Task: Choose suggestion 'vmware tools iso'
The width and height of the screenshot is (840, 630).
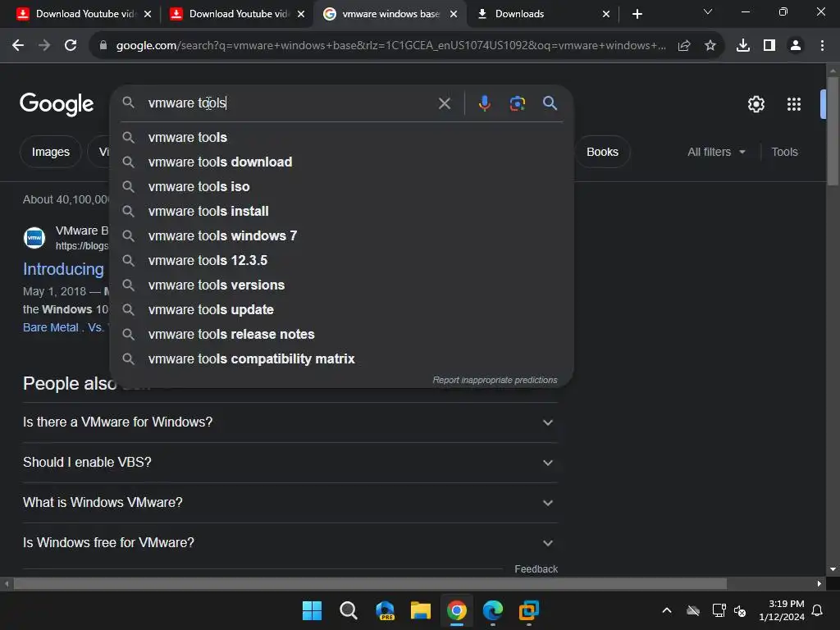Action: (x=341, y=186)
